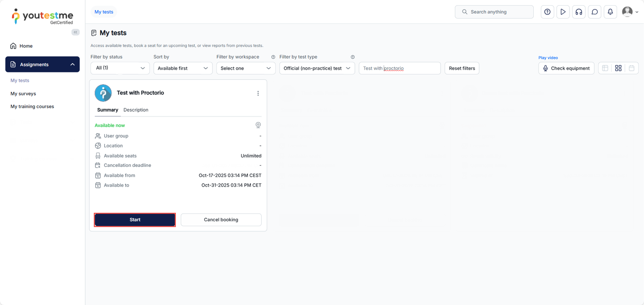Switch to the Description tab
644x305 pixels.
pos(136,110)
